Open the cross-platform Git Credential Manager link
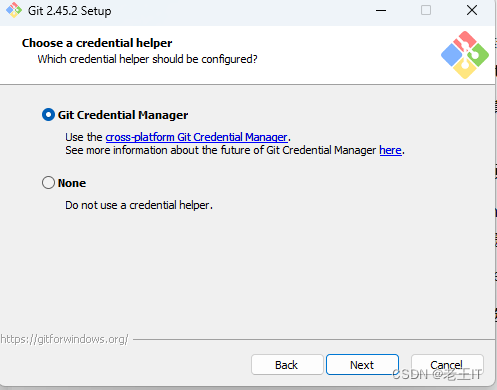Viewport: 497px width, 390px height. pyautogui.click(x=197, y=137)
